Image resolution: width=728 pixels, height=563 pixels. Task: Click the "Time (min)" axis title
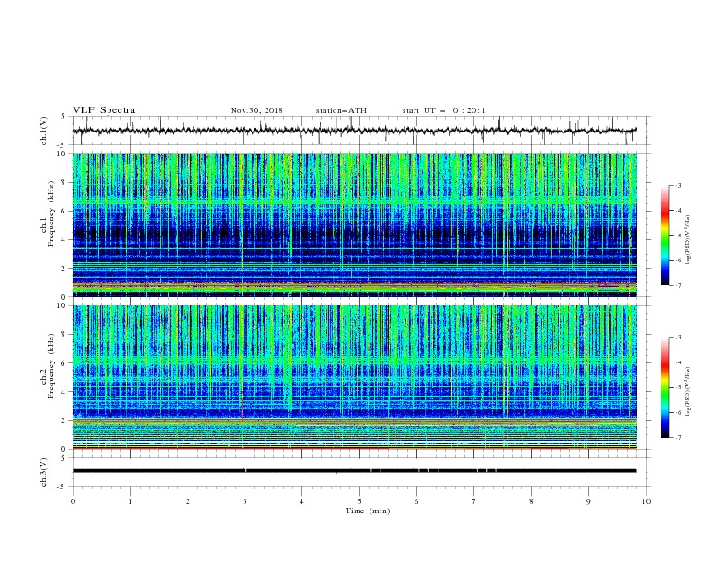tap(368, 511)
